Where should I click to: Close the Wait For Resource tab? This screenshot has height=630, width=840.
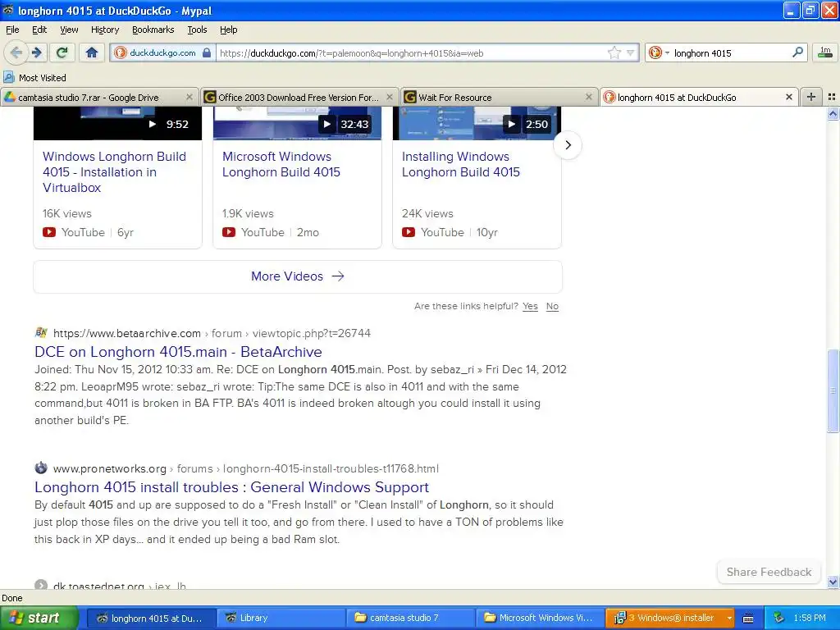pyautogui.click(x=589, y=97)
